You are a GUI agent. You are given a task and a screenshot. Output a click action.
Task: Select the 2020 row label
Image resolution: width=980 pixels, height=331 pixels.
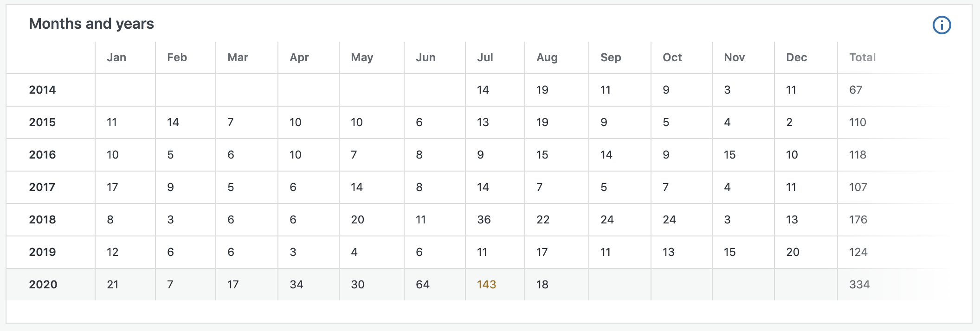click(x=43, y=285)
